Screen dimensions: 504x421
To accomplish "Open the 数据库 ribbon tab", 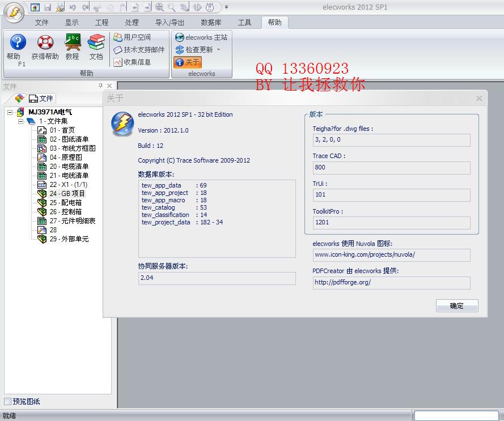I will click(x=211, y=23).
